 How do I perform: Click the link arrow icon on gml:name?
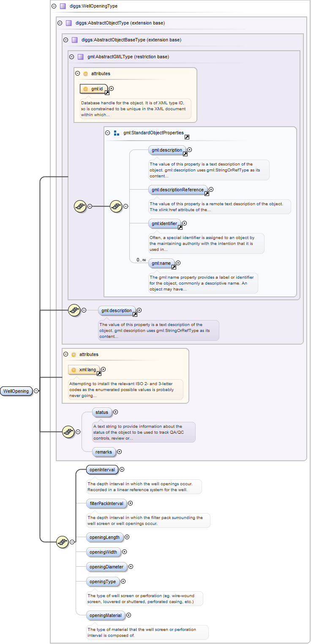click(173, 267)
